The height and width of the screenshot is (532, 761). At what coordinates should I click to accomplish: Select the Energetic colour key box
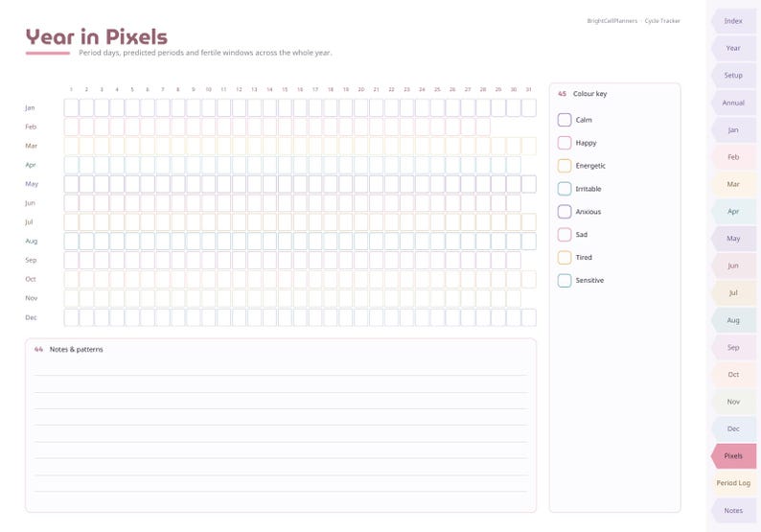(x=565, y=166)
